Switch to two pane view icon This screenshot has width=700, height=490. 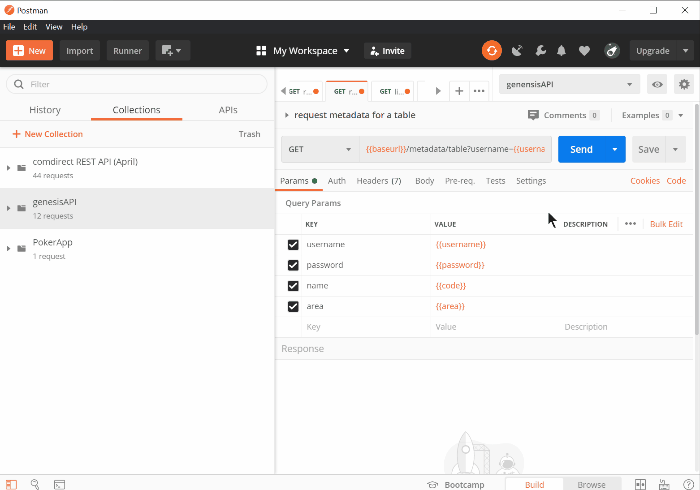[640, 484]
